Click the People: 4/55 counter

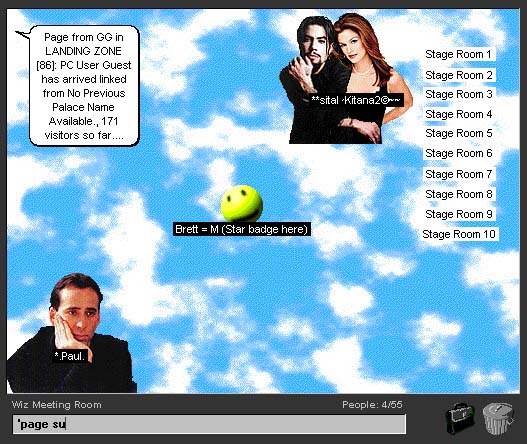click(x=372, y=405)
